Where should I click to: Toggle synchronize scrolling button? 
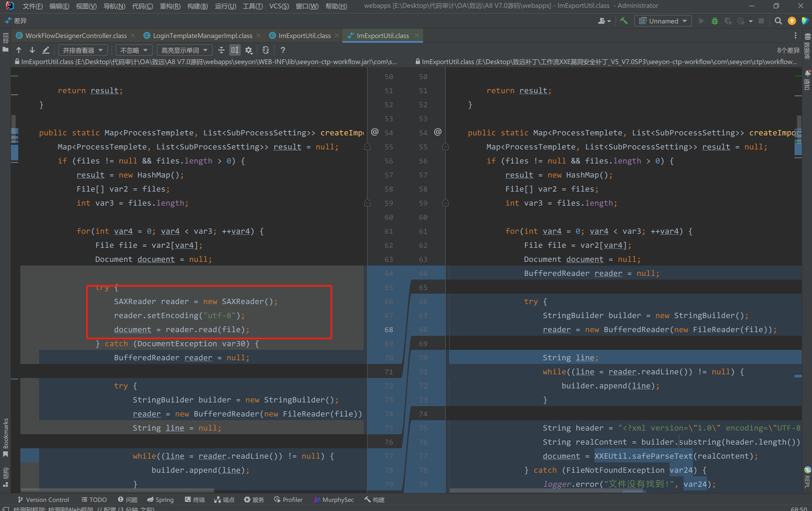pos(235,50)
